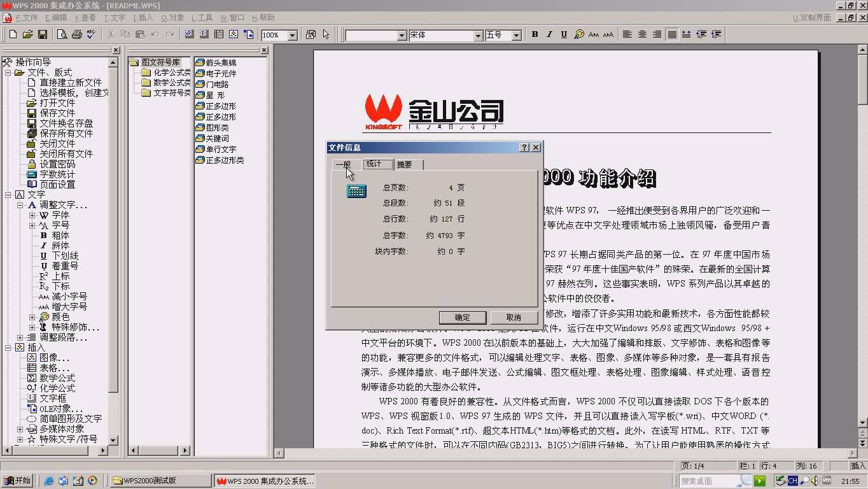Viewport: 868px width, 489px height.
Task: Expand the 颜色 tree node
Action: pyautogui.click(x=32, y=317)
